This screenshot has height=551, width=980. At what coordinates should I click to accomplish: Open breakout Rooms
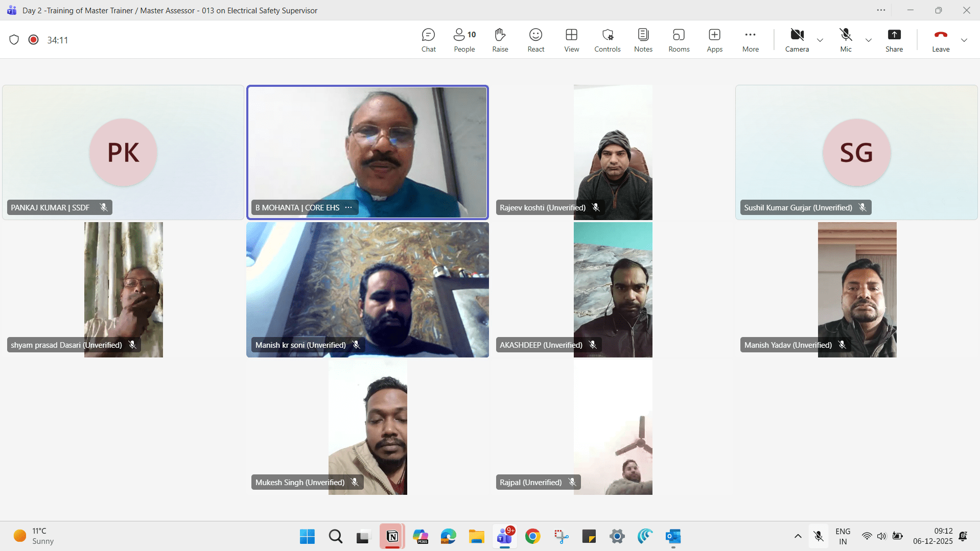click(x=679, y=40)
